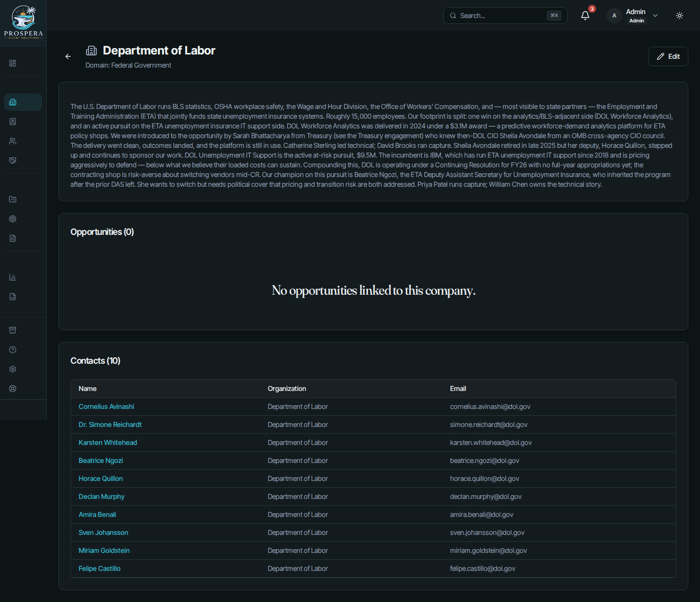The width and height of the screenshot is (700, 602).
Task: Open the contact book icon in sidebar
Action: [13, 122]
